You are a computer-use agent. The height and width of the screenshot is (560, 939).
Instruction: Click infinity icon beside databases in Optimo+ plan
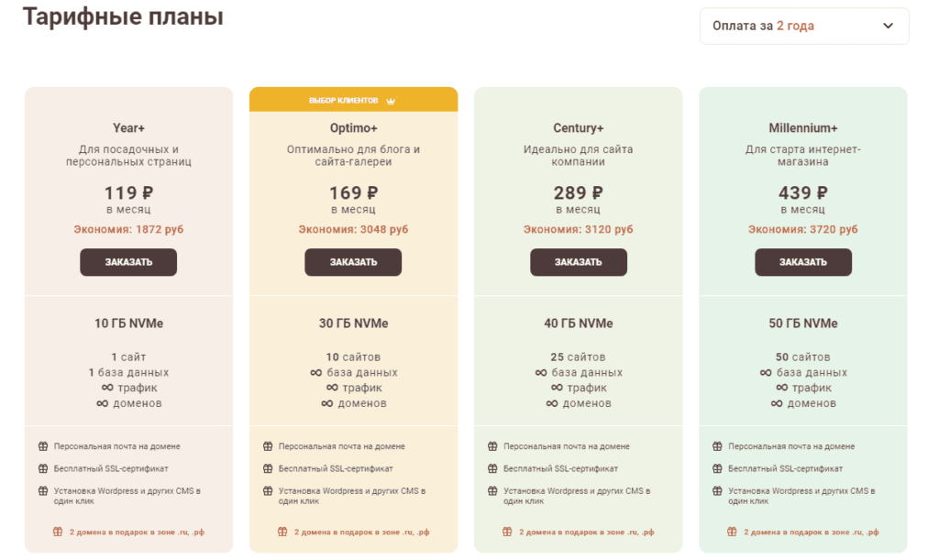316,373
